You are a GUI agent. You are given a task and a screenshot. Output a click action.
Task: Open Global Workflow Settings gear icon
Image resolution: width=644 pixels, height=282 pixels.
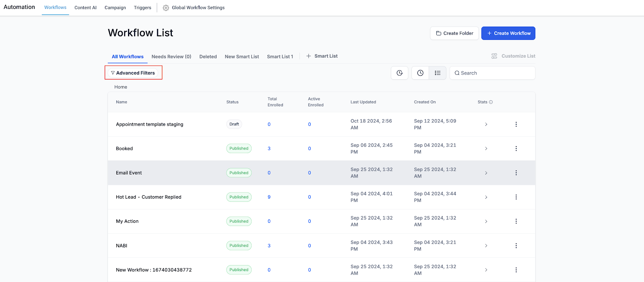[166, 8]
